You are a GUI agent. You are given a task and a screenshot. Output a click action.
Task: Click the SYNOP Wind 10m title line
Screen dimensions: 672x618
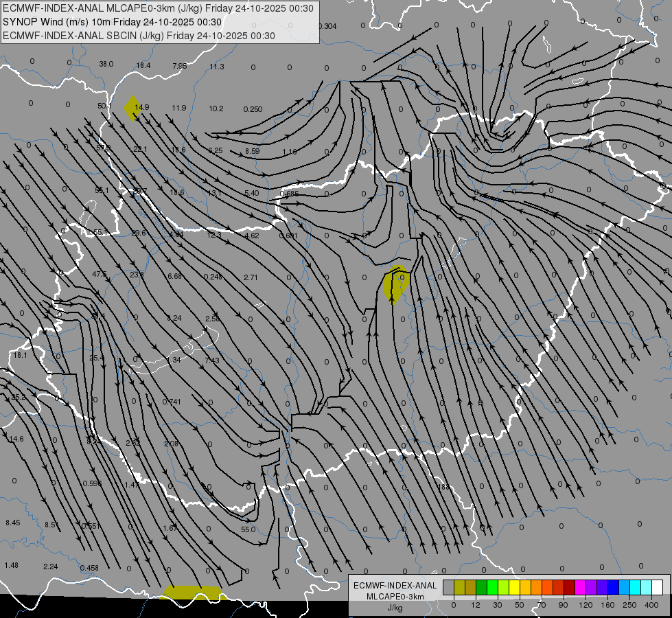(x=113, y=22)
